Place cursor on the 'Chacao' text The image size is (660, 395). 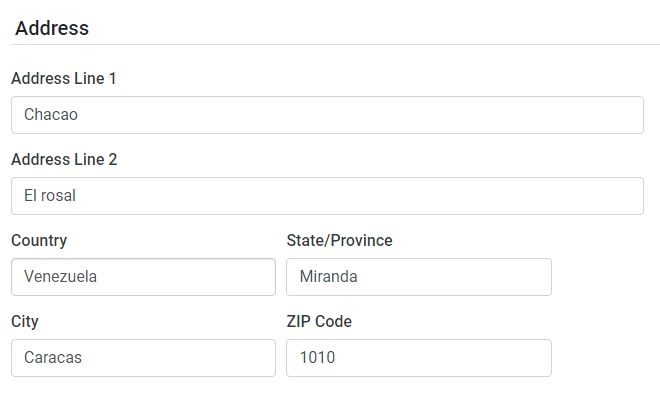51,115
